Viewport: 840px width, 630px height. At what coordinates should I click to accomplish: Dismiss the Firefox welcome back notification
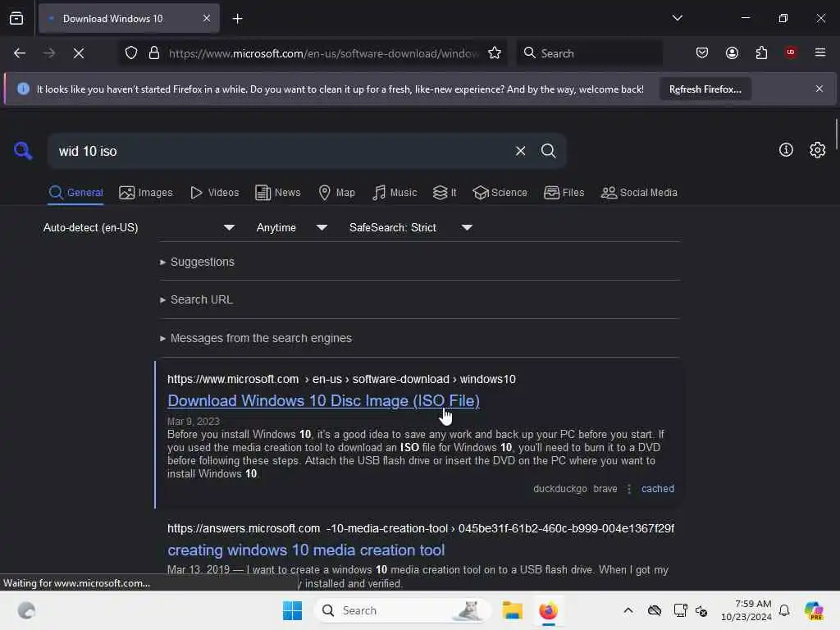pos(819,89)
